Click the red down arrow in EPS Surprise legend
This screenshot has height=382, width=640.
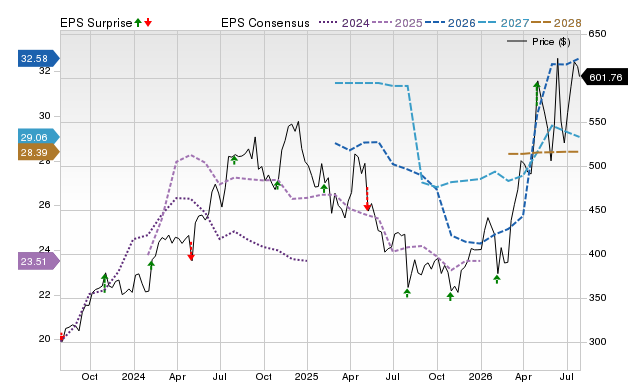pyautogui.click(x=148, y=23)
